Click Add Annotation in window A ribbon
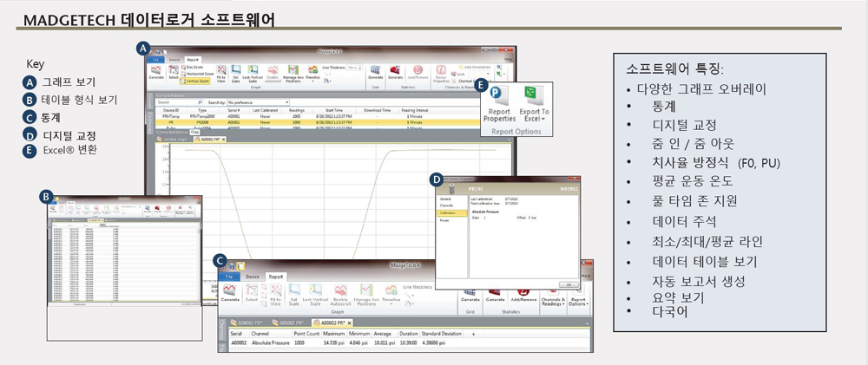The image size is (868, 365). click(x=475, y=67)
